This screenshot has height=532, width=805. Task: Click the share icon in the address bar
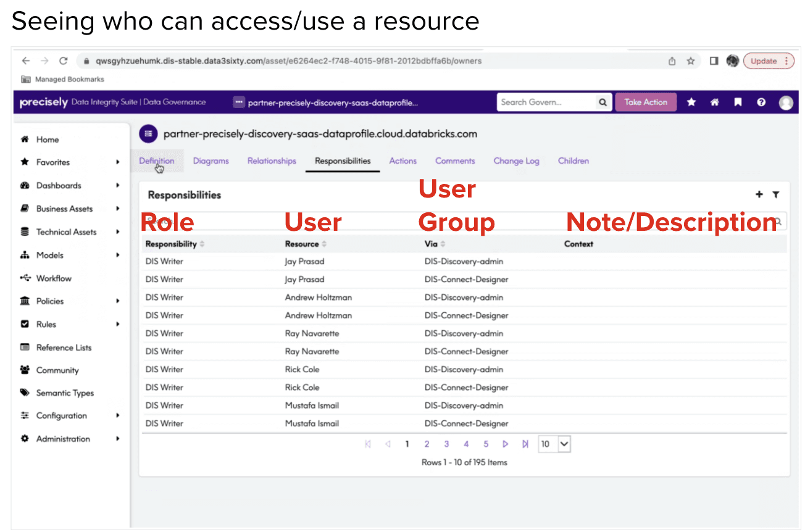(x=672, y=61)
